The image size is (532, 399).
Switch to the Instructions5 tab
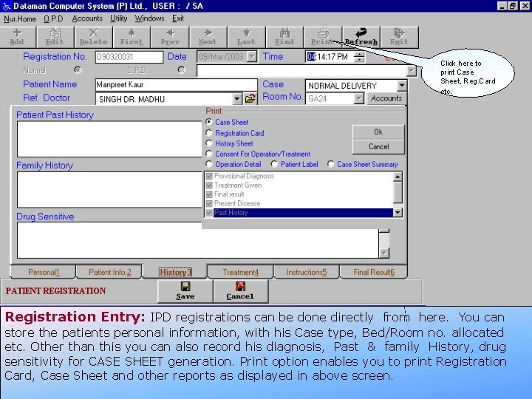point(307,272)
